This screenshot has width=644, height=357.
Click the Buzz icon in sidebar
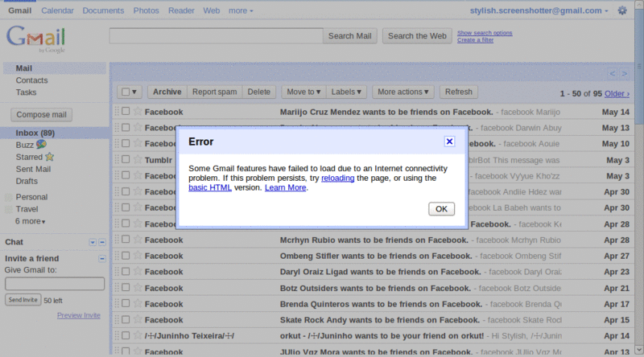(x=41, y=145)
